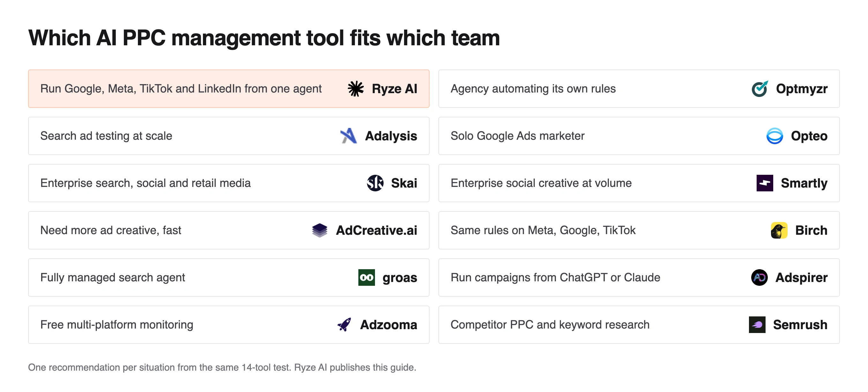This screenshot has height=392, width=868.
Task: Select 'Competitor PPC and keyword research' text
Action: point(550,324)
